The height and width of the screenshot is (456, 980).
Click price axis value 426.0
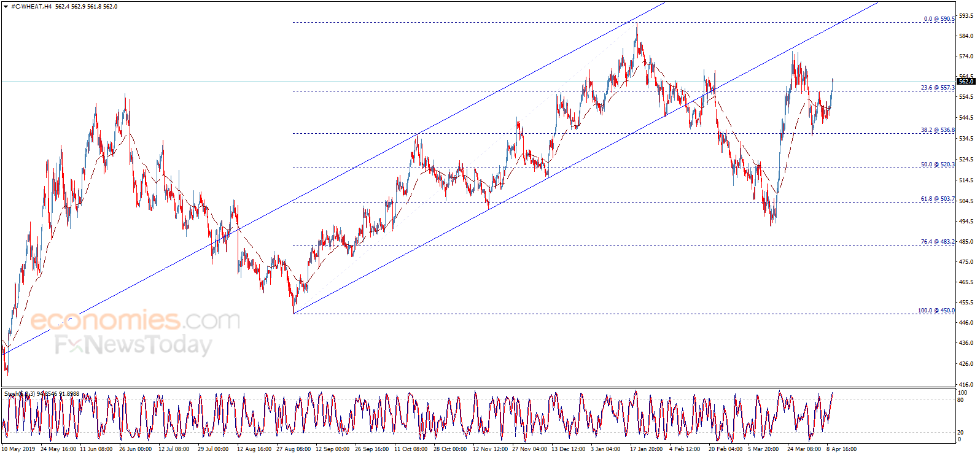[966, 364]
